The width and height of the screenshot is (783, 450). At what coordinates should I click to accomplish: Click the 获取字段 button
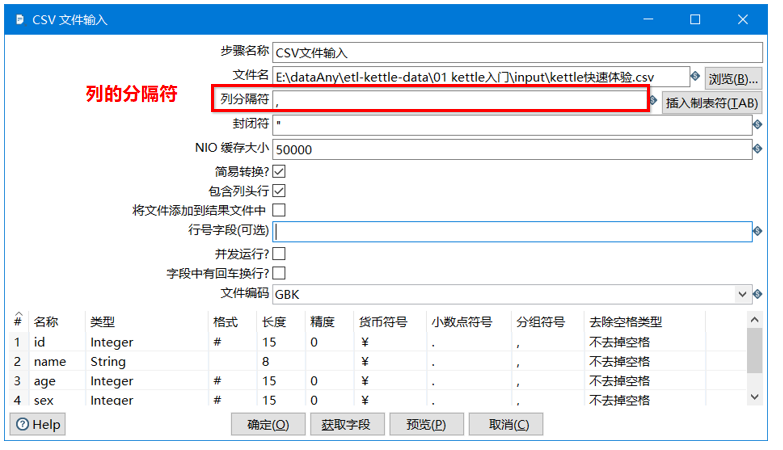tap(347, 425)
